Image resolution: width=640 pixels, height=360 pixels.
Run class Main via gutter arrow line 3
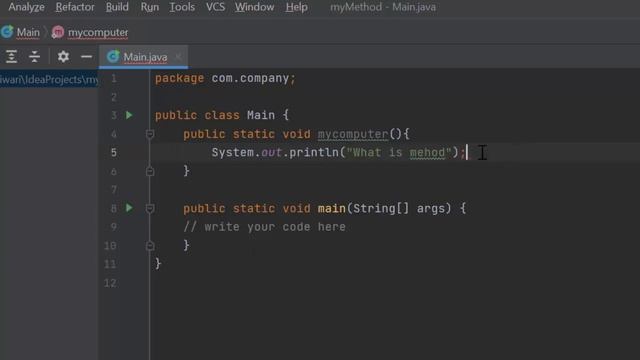pyautogui.click(x=129, y=115)
